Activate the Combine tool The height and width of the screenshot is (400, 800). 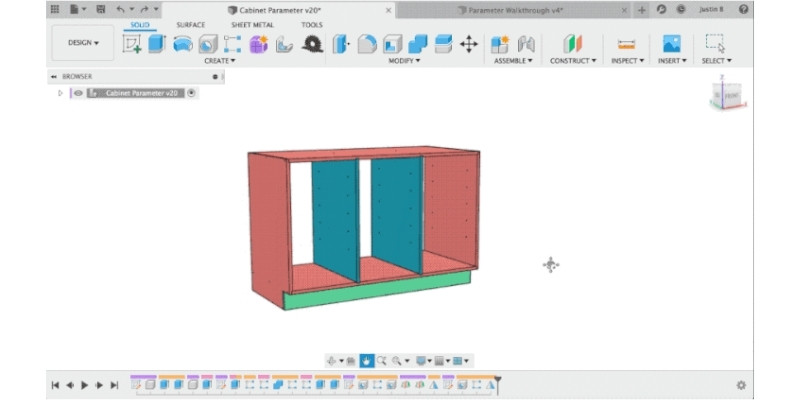(418, 44)
